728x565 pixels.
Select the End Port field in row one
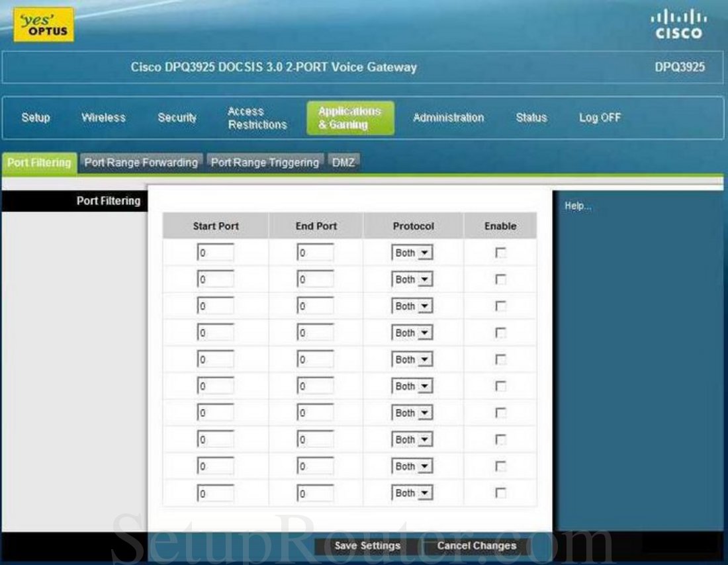pyautogui.click(x=316, y=252)
